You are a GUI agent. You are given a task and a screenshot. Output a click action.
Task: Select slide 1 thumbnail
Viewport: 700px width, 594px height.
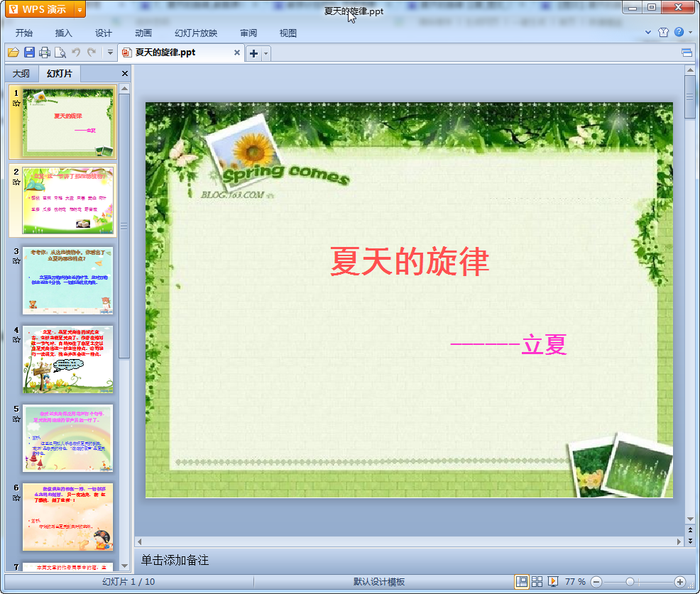pos(68,122)
